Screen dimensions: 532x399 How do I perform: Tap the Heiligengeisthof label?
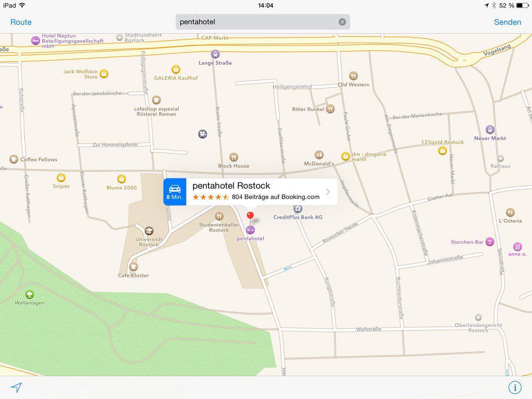(x=292, y=87)
